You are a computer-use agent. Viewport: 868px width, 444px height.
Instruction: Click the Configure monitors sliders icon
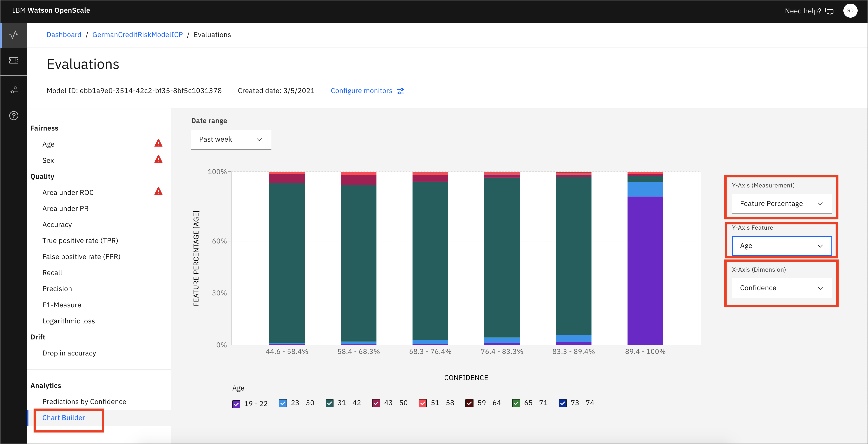click(400, 91)
